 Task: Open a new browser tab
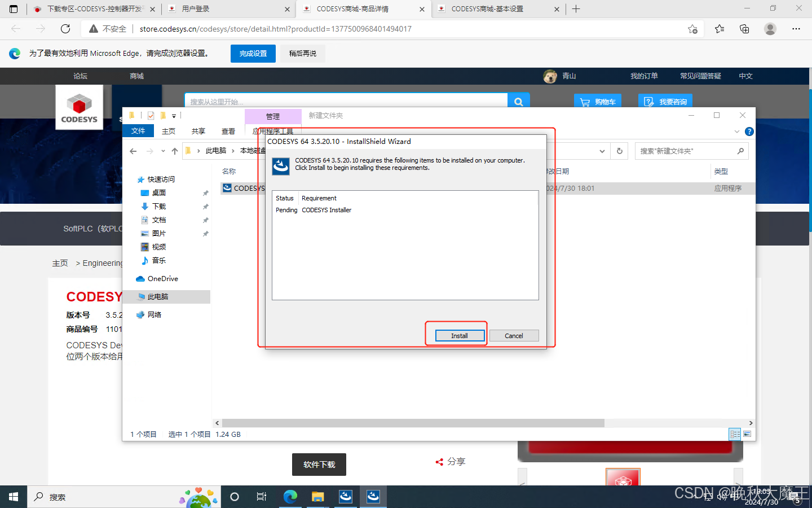(x=576, y=9)
